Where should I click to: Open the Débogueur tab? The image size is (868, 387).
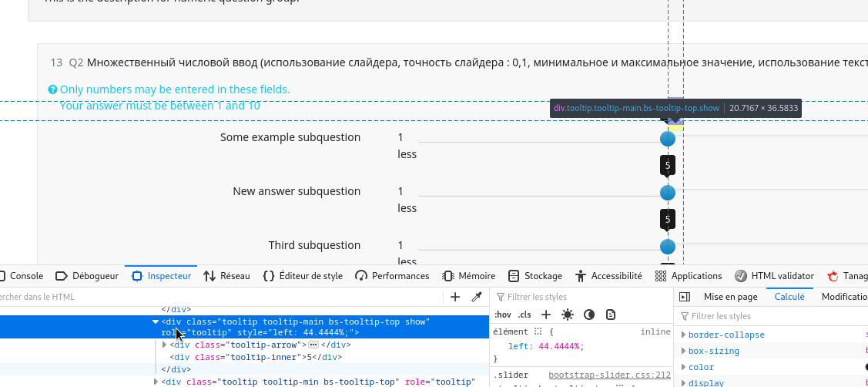[87, 276]
